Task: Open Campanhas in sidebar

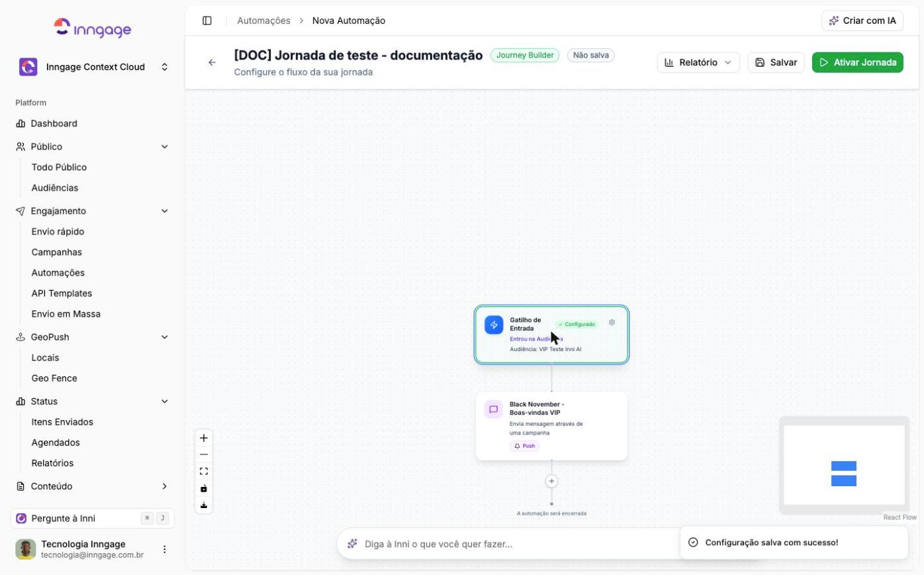Action: (x=57, y=252)
